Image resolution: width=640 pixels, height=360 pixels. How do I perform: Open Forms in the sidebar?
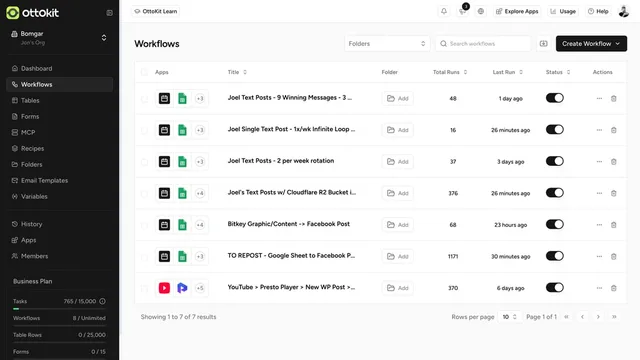tap(60, 116)
